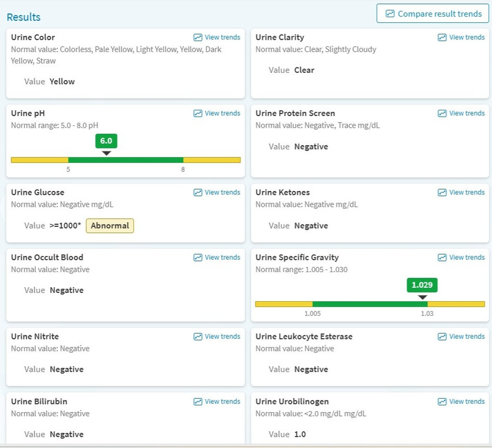Click View trends link for Urine Bilirubin
Viewport: 492px width, 448px height.
click(222, 402)
